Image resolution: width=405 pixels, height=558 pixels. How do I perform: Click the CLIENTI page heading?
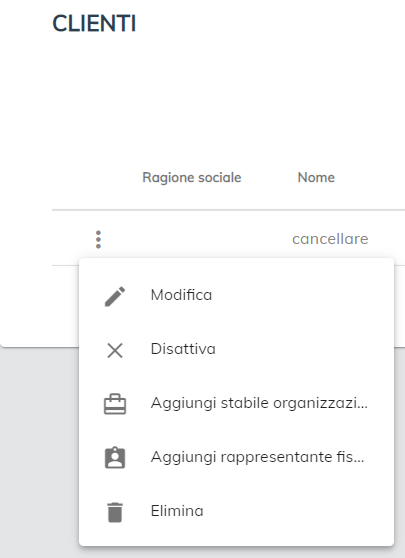(x=94, y=23)
